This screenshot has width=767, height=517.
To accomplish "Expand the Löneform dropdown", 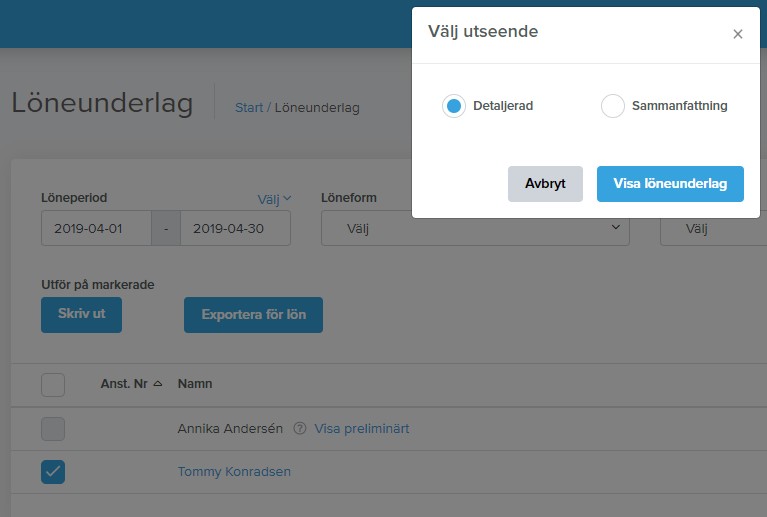I will pos(475,228).
